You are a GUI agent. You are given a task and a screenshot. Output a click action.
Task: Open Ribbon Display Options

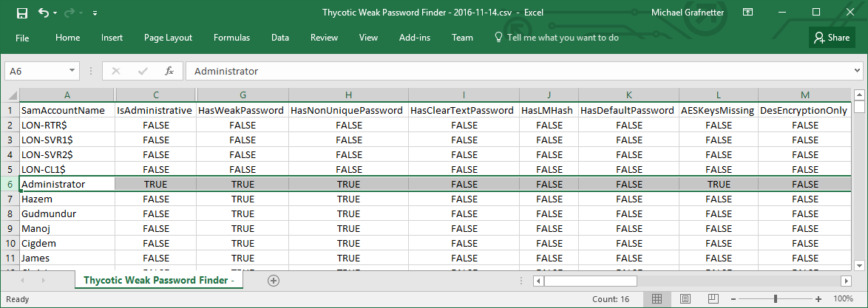coord(748,12)
